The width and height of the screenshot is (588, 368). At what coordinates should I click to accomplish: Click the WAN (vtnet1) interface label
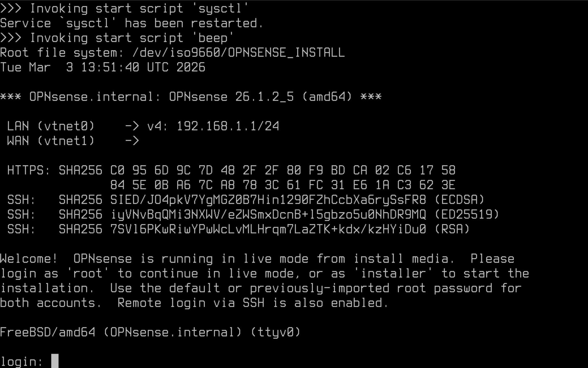[51, 141]
